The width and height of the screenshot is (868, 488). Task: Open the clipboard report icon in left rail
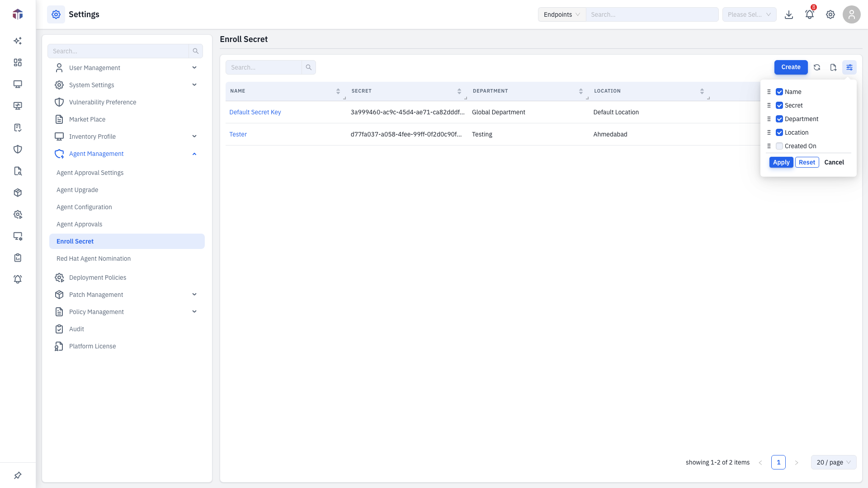pyautogui.click(x=18, y=258)
